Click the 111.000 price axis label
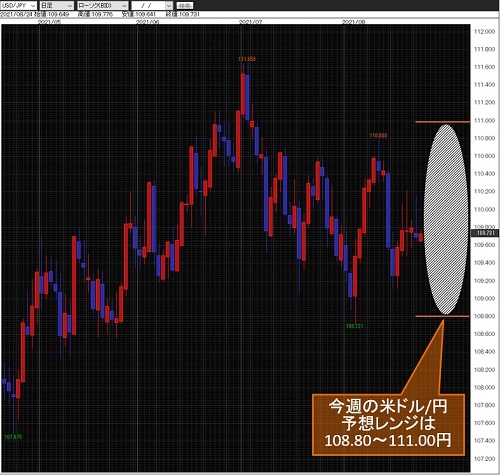500x475 pixels. tap(484, 120)
